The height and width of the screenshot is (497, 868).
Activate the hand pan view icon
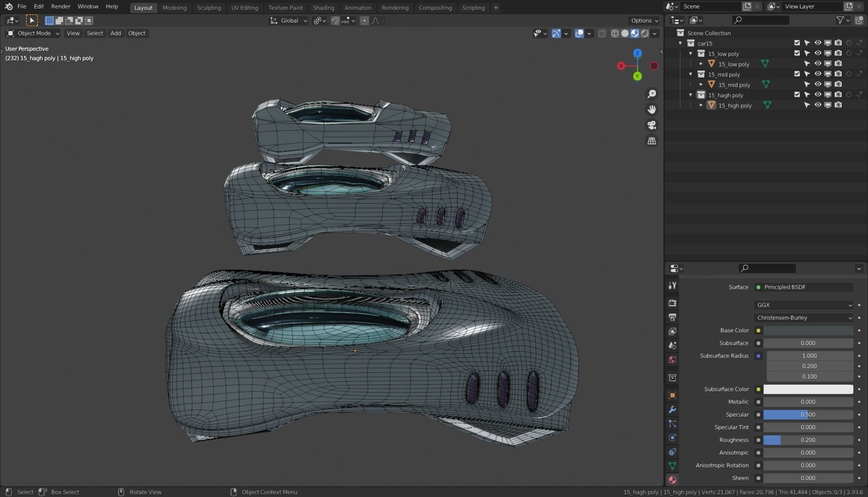click(x=652, y=110)
